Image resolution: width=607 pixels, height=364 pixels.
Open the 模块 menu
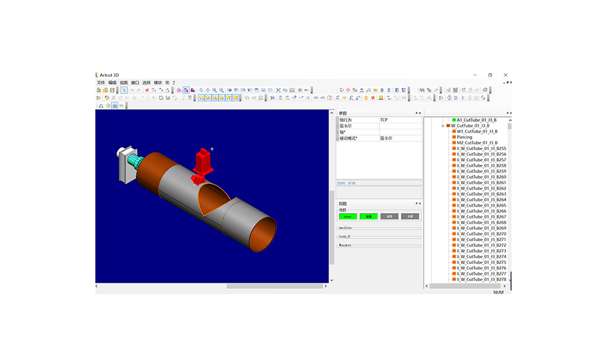158,83
